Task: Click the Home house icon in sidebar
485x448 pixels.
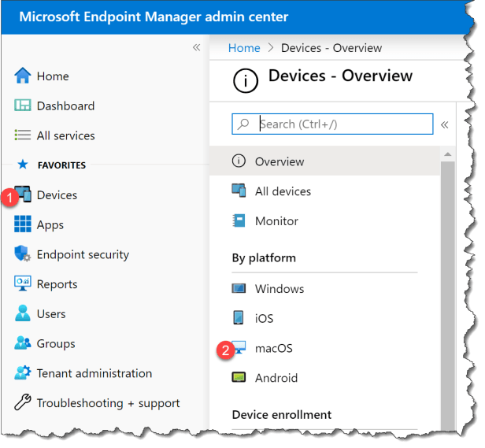Action: click(23, 76)
